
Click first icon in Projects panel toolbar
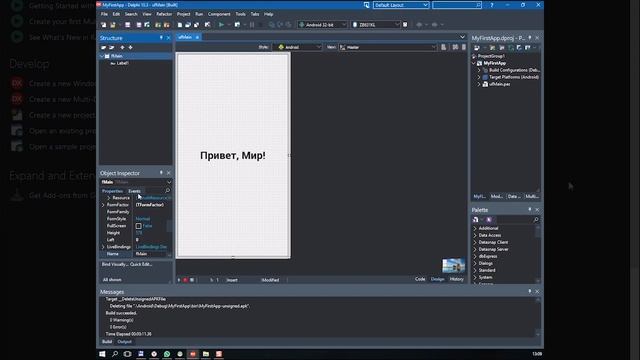pos(476,48)
